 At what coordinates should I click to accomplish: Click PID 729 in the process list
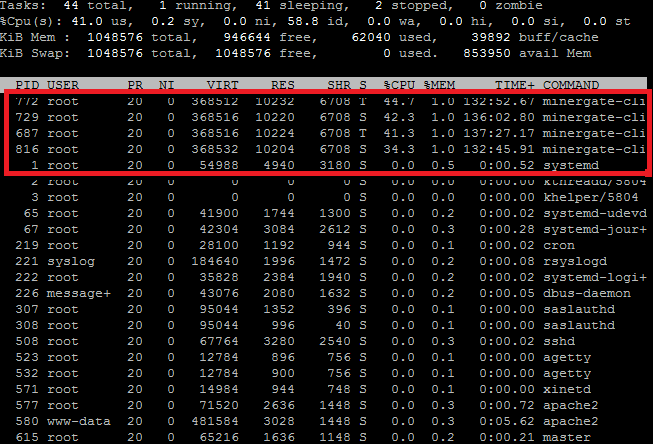point(27,117)
